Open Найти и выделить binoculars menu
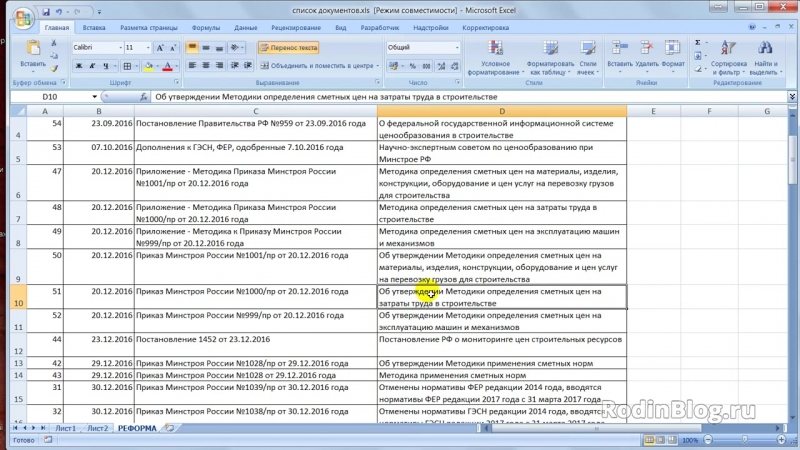The height and width of the screenshot is (450, 800). pyautogui.click(x=765, y=58)
